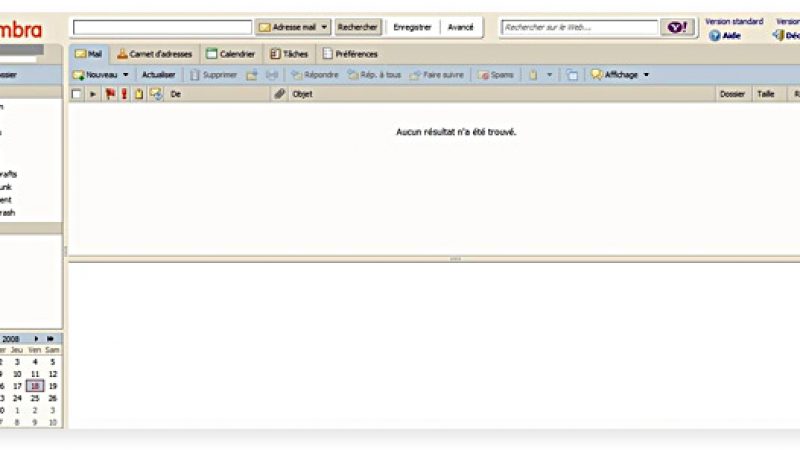Click the Yahoo web search button
The image size is (800, 450).
(678, 27)
